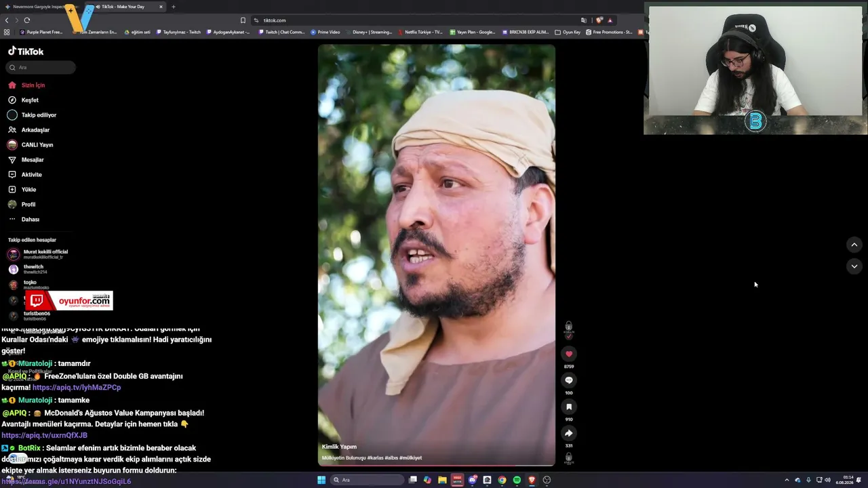The image size is (868, 488).
Task: Click the Arkadaşlar people icon
Action: coord(12,130)
